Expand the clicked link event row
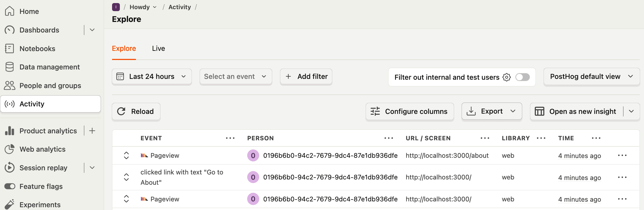This screenshot has width=644, height=210. click(126, 177)
